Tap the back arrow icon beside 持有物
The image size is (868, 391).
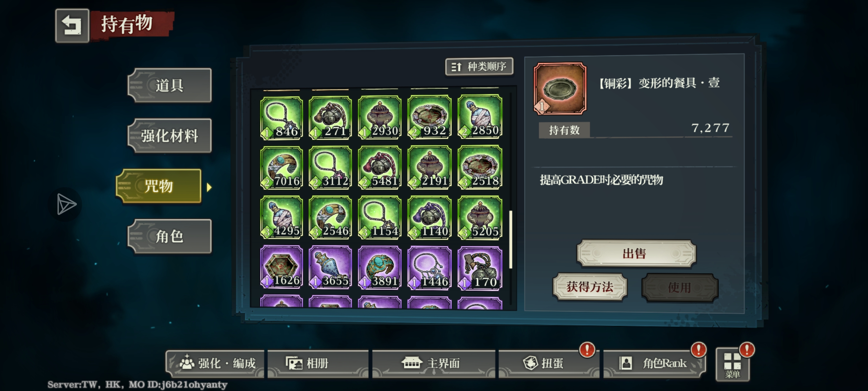click(x=72, y=26)
